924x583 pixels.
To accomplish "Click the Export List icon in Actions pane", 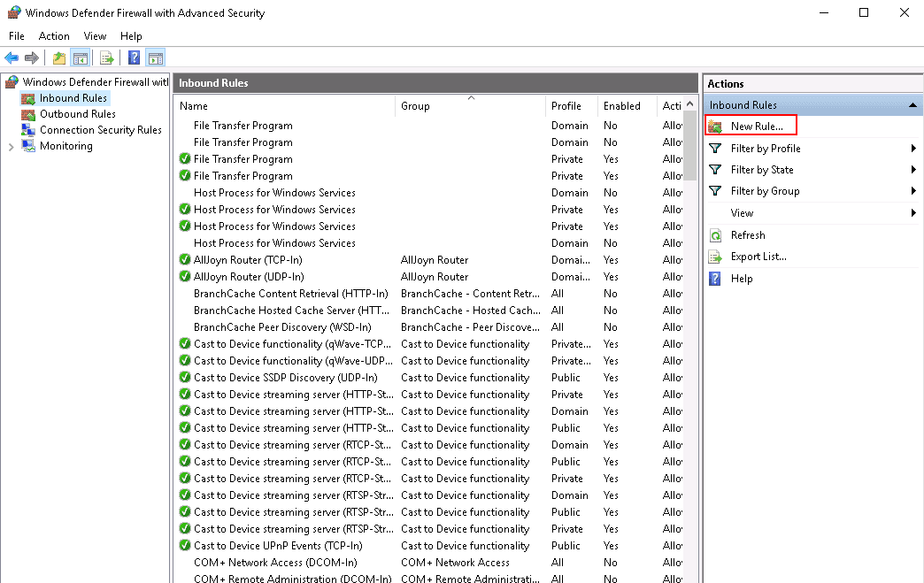I will pos(715,257).
